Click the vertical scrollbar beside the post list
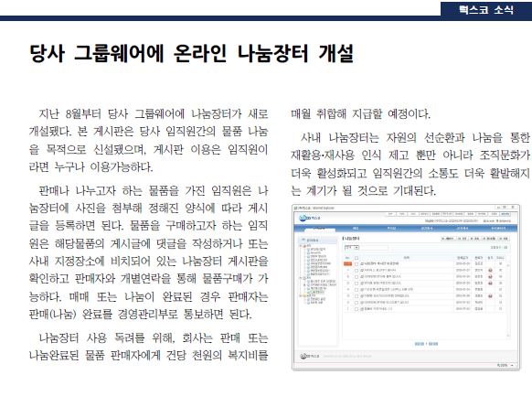The height and width of the screenshot is (396, 532). 508,300
